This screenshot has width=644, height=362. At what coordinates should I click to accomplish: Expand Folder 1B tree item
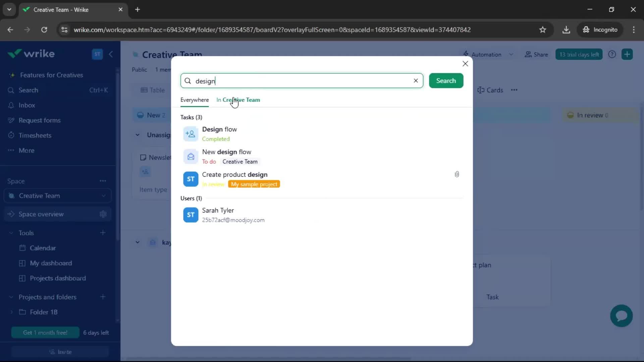[x=12, y=312]
